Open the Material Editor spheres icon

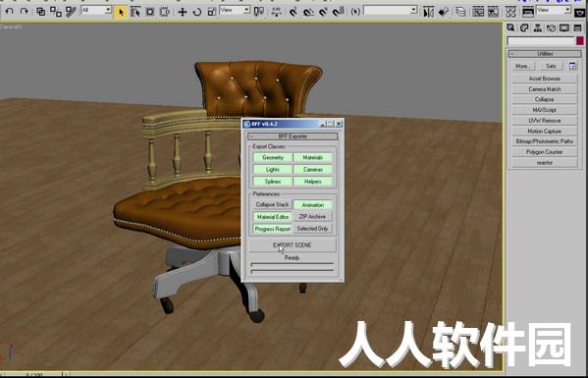click(x=510, y=12)
